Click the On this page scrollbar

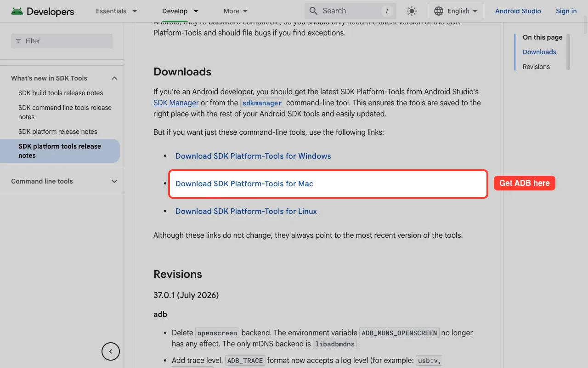pos(568,52)
